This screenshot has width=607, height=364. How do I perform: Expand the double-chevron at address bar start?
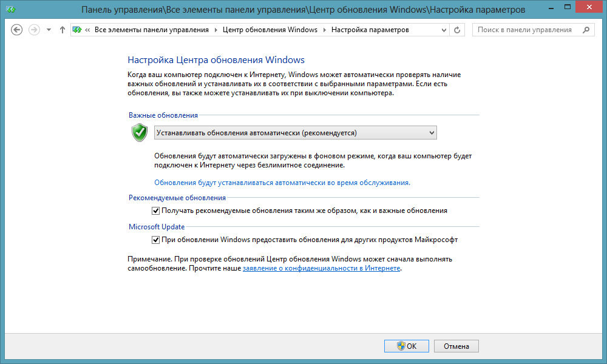pos(89,30)
